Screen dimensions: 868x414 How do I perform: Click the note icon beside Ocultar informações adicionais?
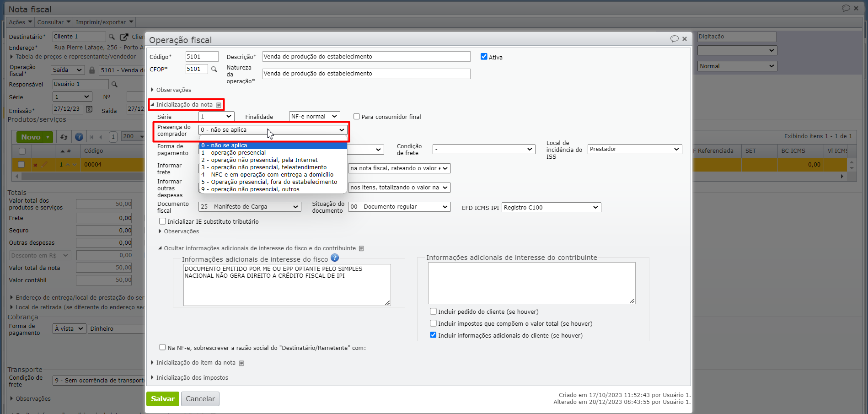(x=361, y=248)
